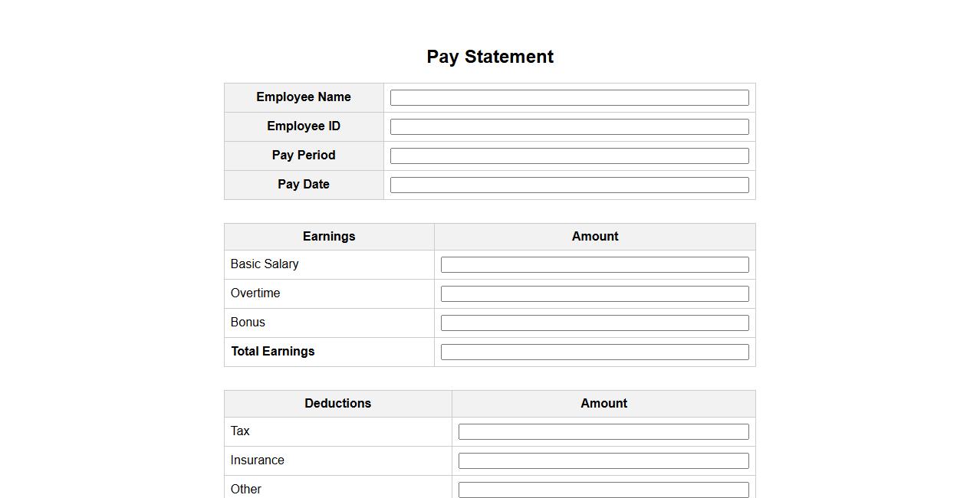Select the Pay Period input field
Viewport: 980px width, 498px height.
click(x=569, y=156)
